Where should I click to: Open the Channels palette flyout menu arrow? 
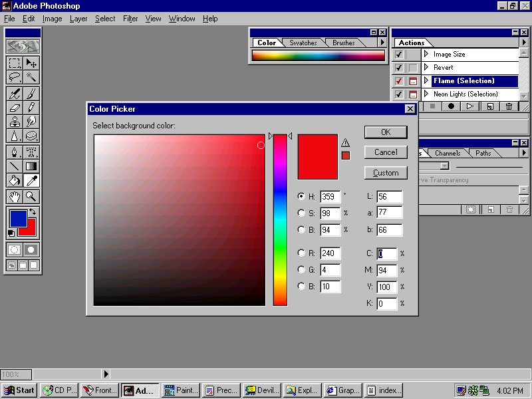(x=524, y=153)
